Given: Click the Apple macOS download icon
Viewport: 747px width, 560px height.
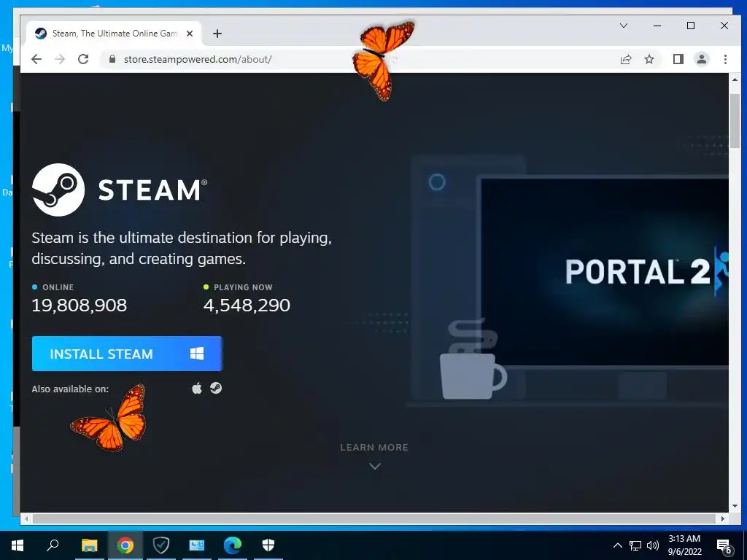Looking at the screenshot, I should 197,389.
